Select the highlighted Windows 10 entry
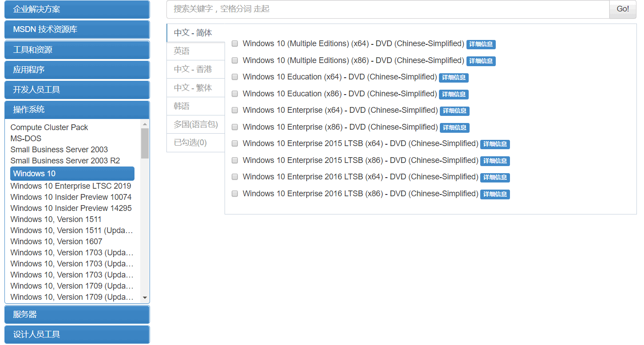The image size is (644, 345). [72, 174]
